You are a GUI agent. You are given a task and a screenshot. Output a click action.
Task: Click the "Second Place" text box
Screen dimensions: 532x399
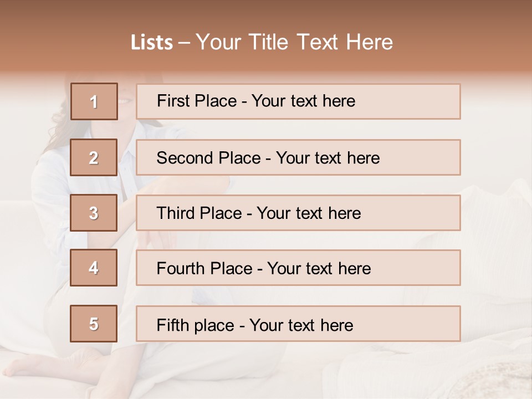coord(298,157)
